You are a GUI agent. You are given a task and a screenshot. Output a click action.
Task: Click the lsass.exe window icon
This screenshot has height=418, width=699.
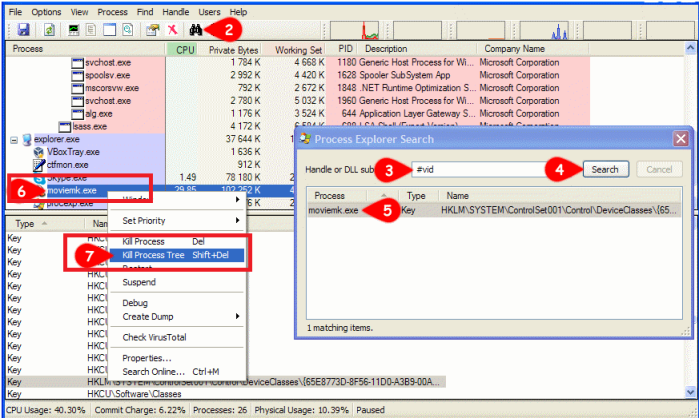(65, 127)
